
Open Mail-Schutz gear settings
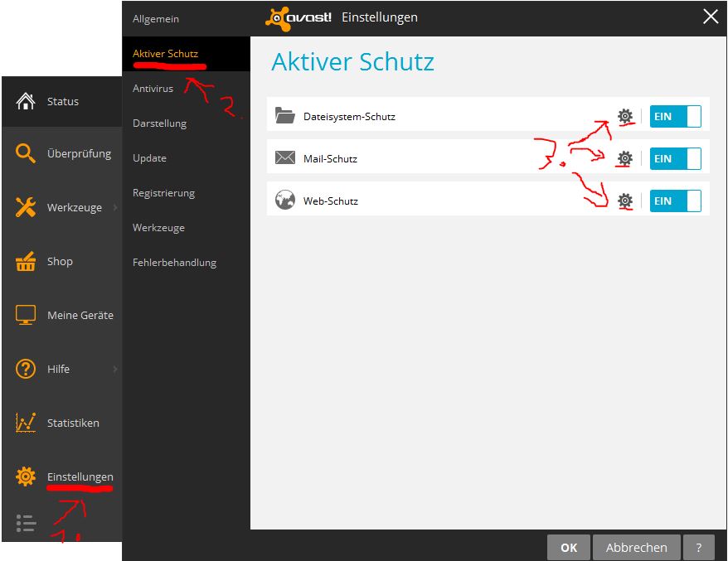click(625, 158)
